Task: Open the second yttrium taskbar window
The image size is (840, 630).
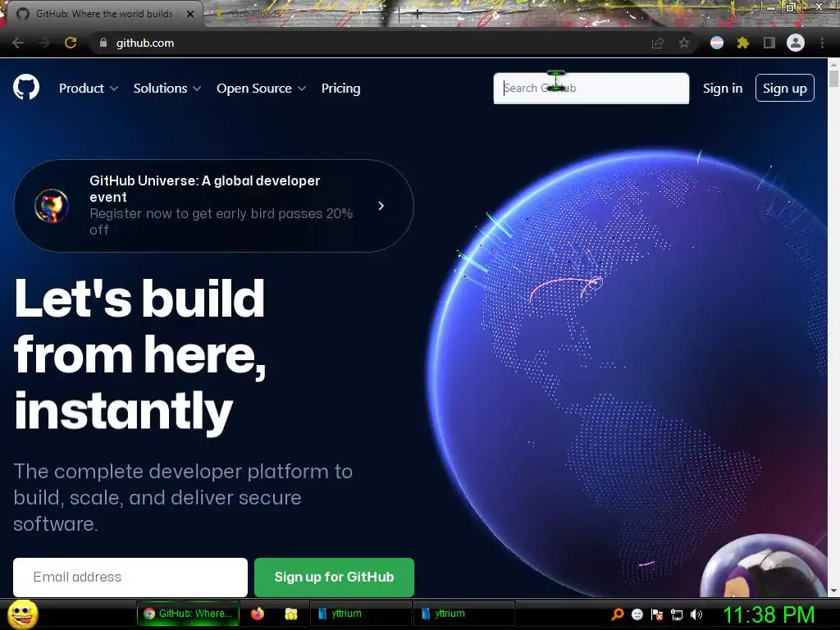Action: pyautogui.click(x=464, y=614)
